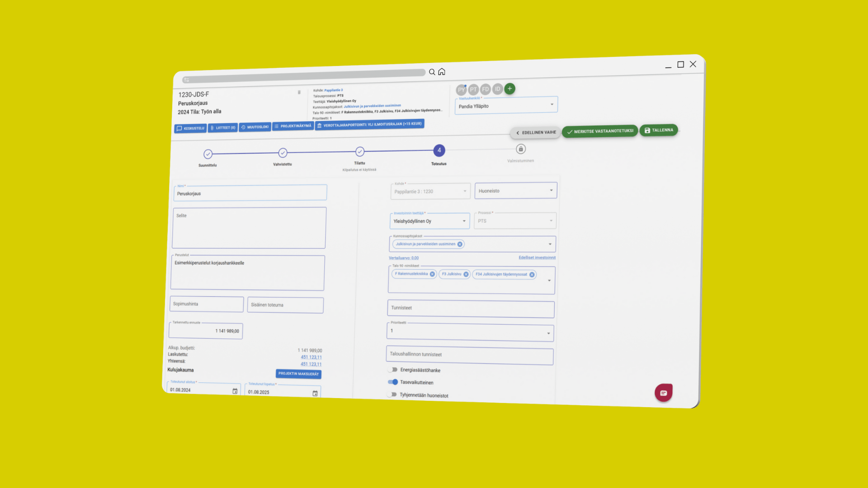
Task: Open the Kohde 'Pappilantie 3 : 1230' dropdown
Action: 430,191
